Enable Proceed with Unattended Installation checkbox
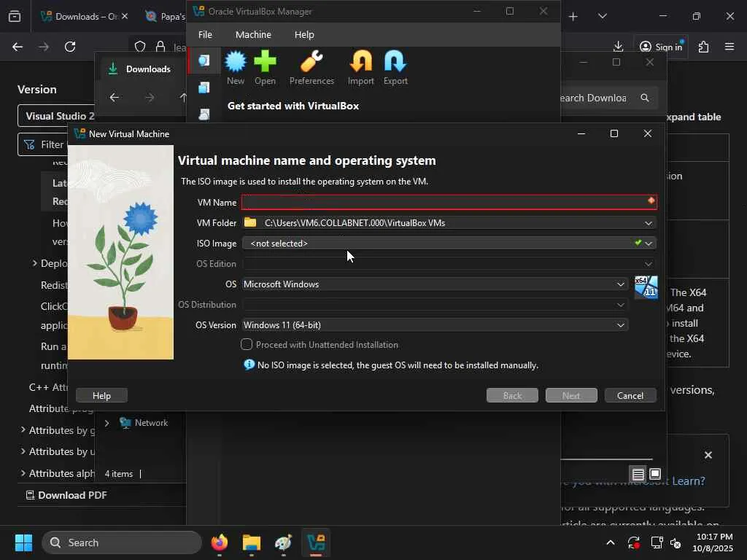747x560 pixels. (x=247, y=344)
